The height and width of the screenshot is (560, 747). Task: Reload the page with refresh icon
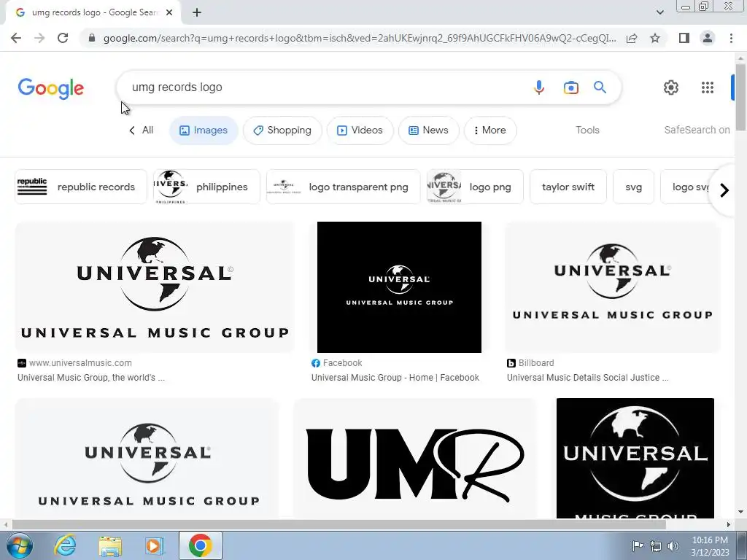(63, 38)
